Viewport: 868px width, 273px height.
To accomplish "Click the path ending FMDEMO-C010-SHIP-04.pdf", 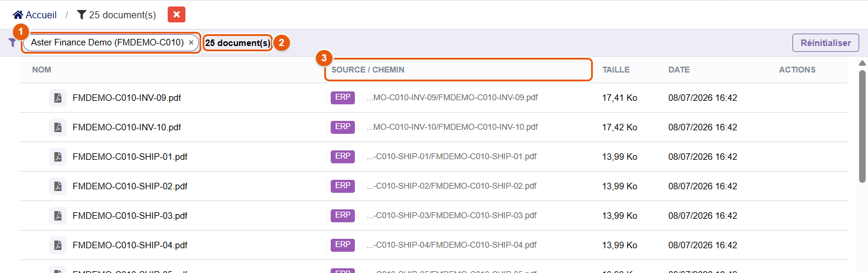I will [452, 245].
